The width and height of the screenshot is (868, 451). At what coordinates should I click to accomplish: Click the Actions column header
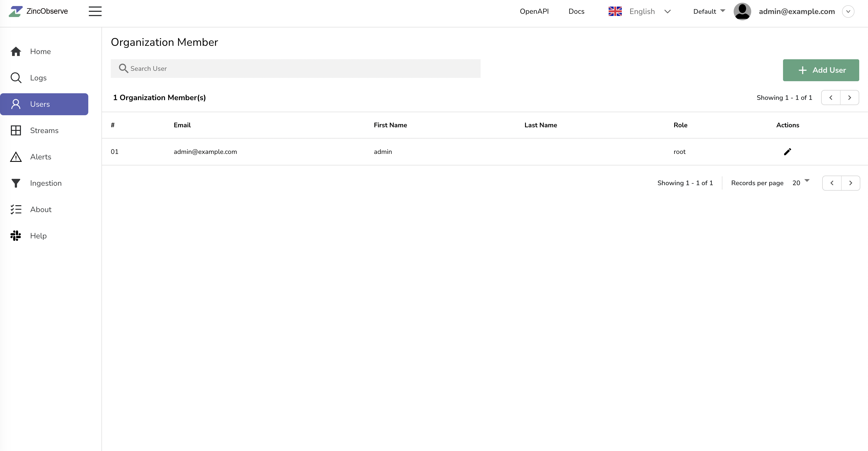pos(787,125)
